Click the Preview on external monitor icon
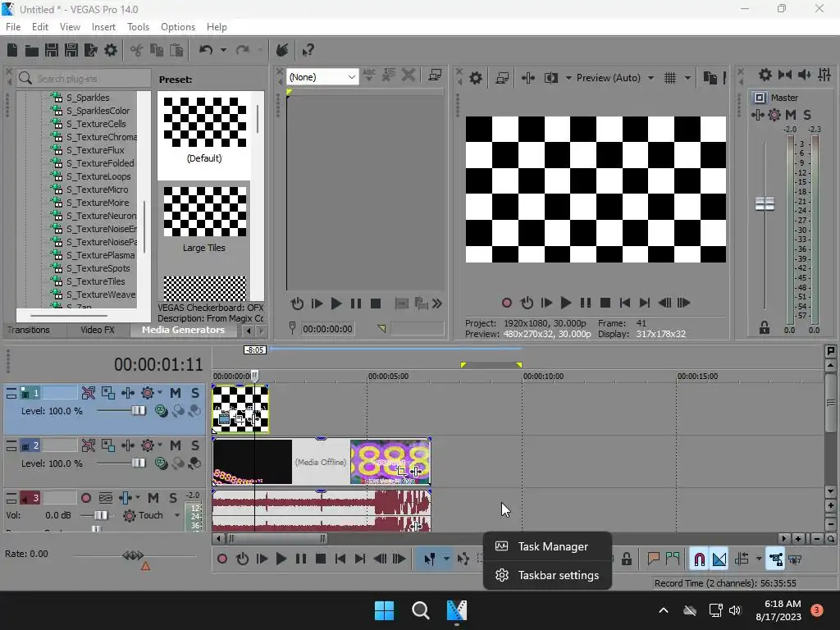 click(502, 78)
